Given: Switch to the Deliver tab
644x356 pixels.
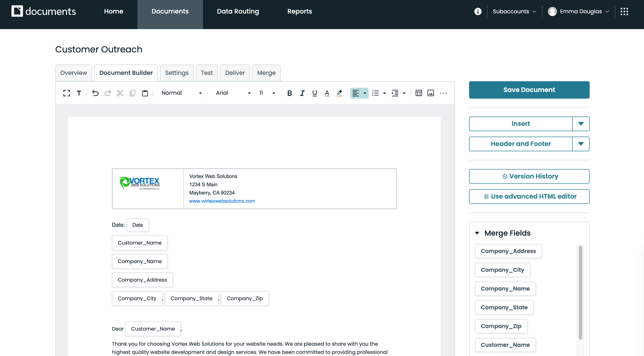Looking at the screenshot, I should (x=235, y=73).
